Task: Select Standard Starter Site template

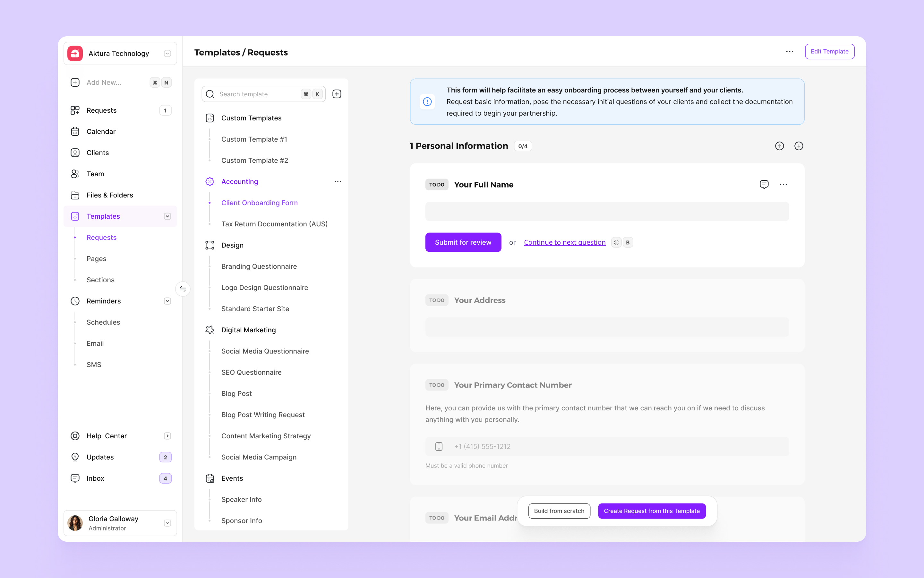Action: [x=255, y=309]
